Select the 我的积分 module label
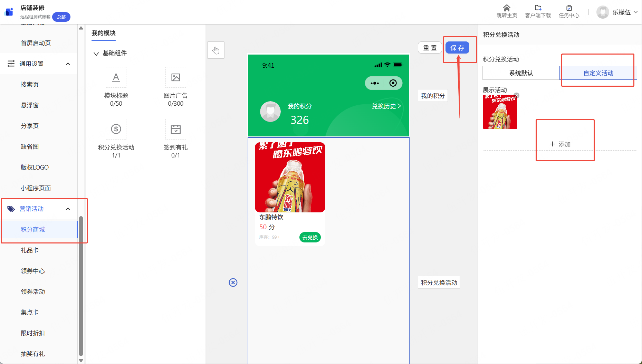Screen dimensions: 642x364 tap(433, 96)
